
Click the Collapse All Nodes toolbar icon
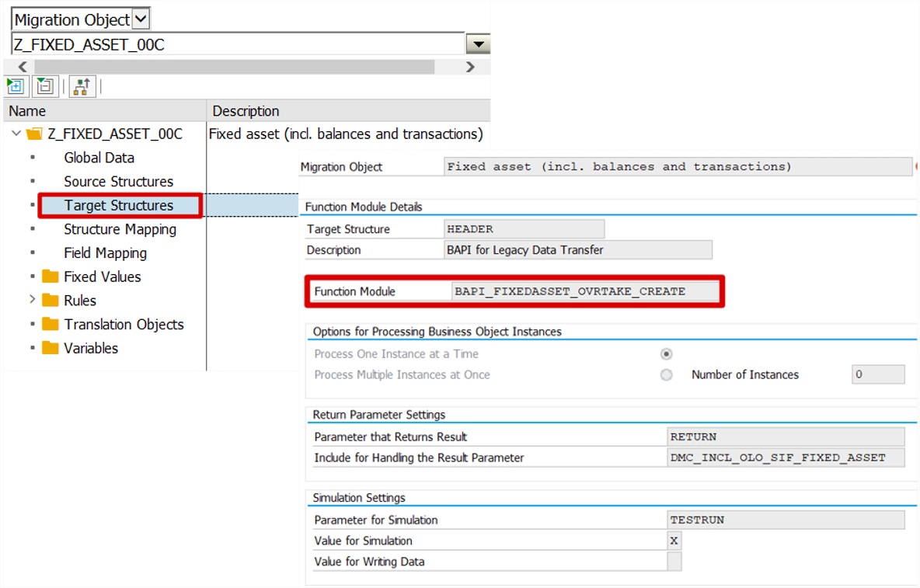(x=44, y=85)
